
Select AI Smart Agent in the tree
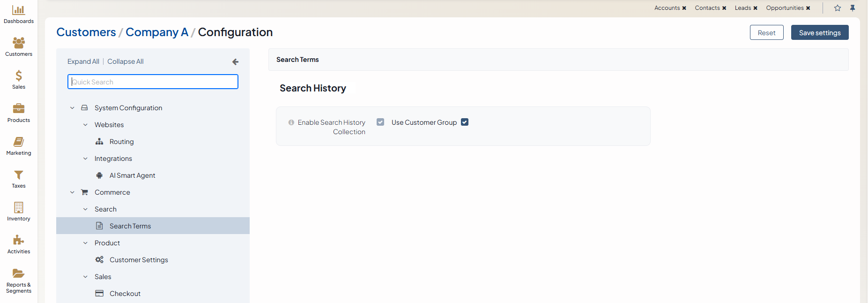coord(133,175)
